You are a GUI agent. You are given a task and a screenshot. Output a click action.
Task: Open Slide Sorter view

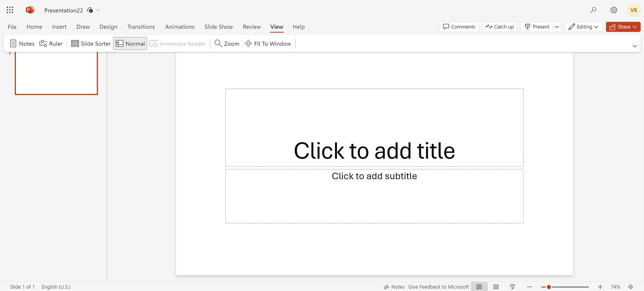pyautogui.click(x=91, y=43)
